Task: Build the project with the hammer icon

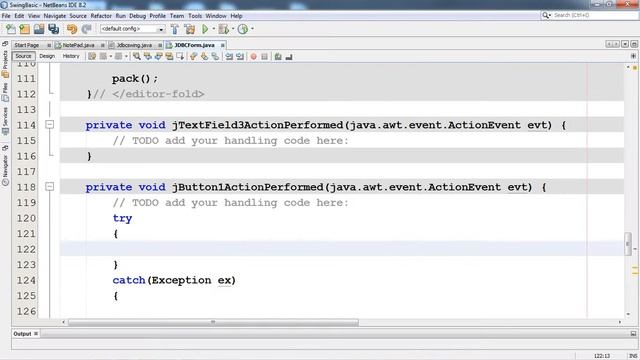Action: (x=175, y=29)
